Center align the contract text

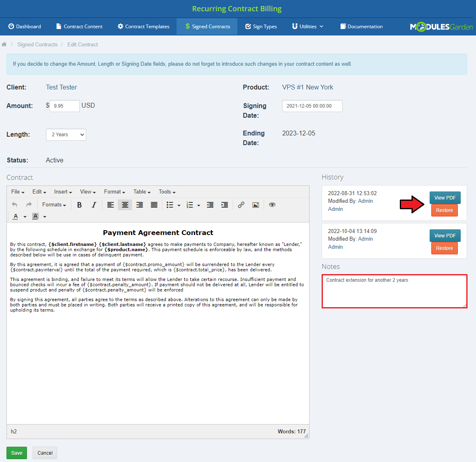coord(125,205)
